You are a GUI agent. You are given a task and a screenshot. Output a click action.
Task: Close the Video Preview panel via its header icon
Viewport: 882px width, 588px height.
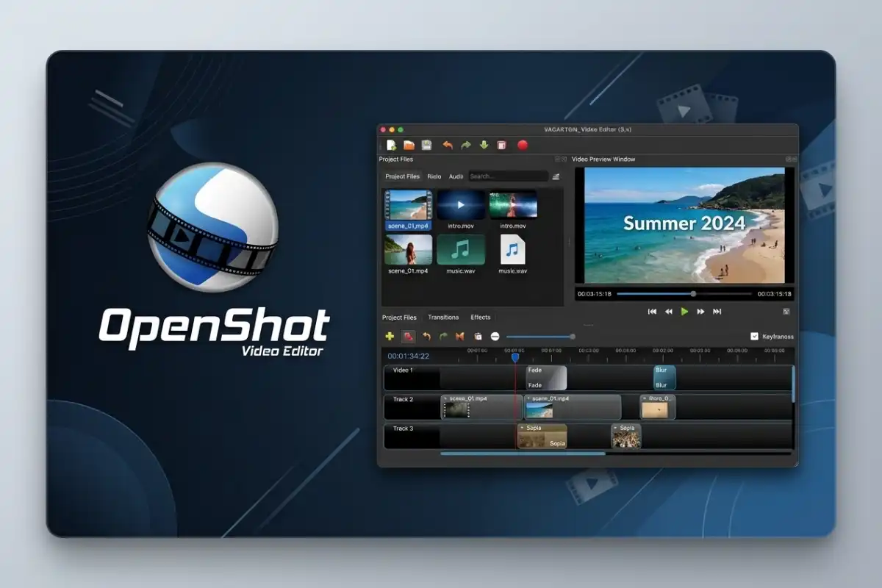[795, 159]
